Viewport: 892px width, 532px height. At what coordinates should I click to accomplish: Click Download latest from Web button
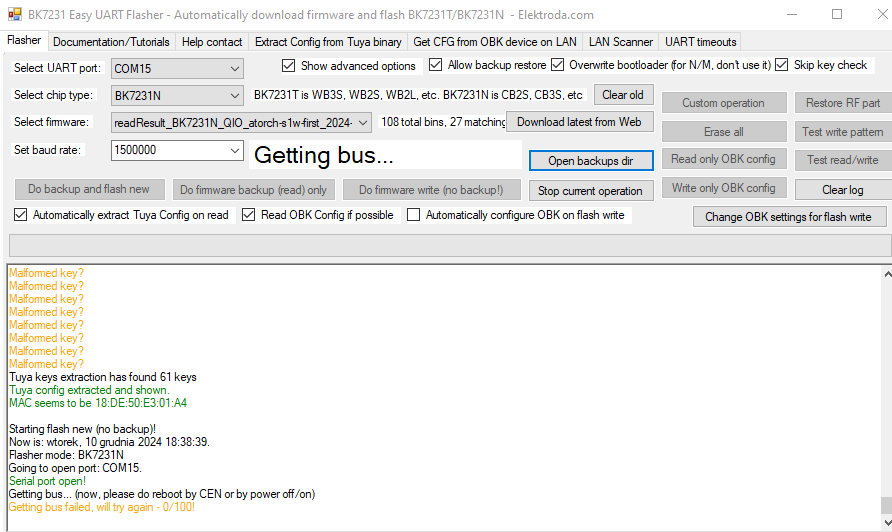(x=579, y=122)
